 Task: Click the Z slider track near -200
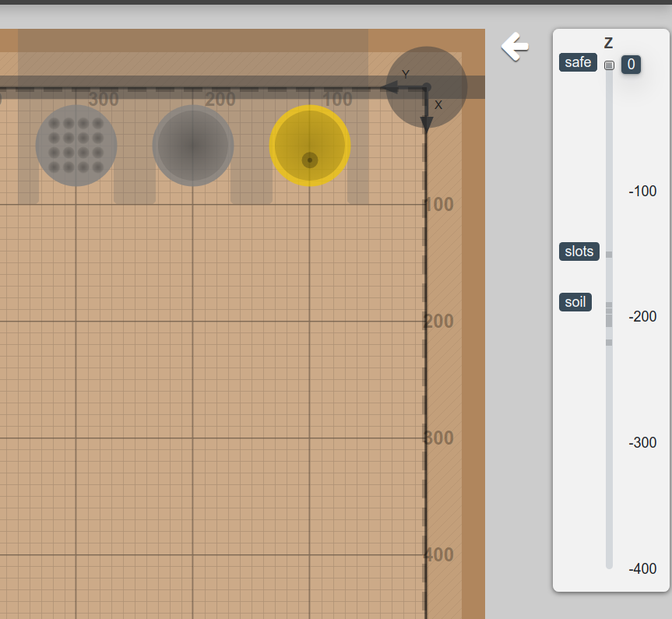pos(608,317)
